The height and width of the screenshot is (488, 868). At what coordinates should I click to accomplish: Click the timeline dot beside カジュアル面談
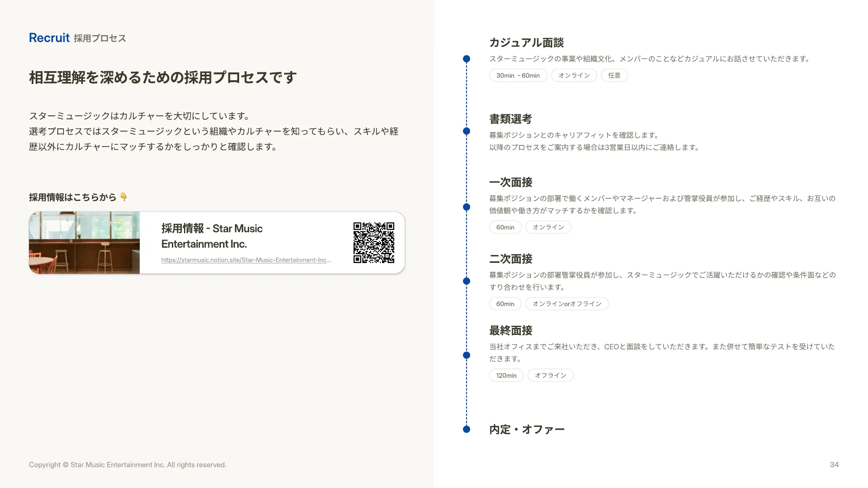click(x=467, y=59)
